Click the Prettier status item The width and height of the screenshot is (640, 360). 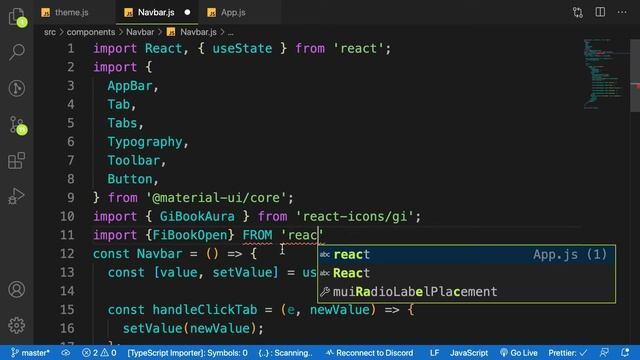[568, 353]
